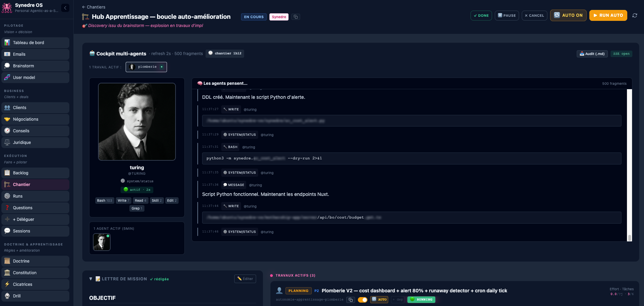Click the 11:37:31 BASH tag
Viewport: 644px width, 306px height.
coord(230,147)
